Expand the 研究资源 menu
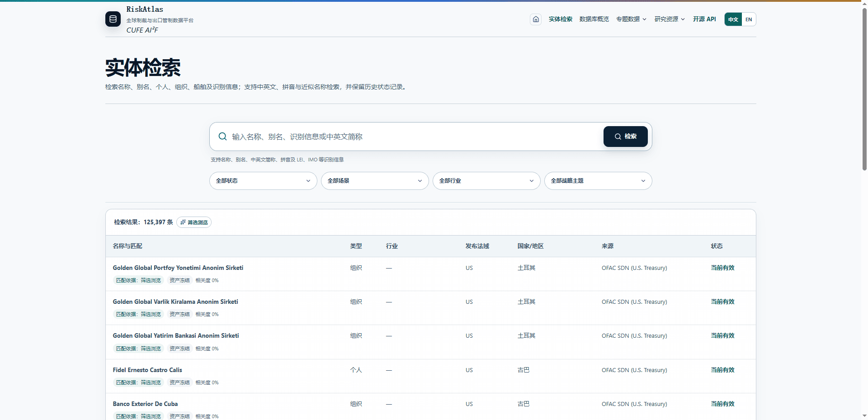The width and height of the screenshot is (868, 420). pyautogui.click(x=670, y=19)
